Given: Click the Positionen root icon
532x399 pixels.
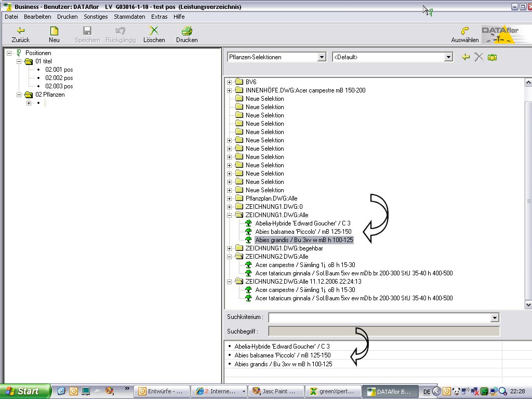Looking at the screenshot, I should click(x=19, y=53).
